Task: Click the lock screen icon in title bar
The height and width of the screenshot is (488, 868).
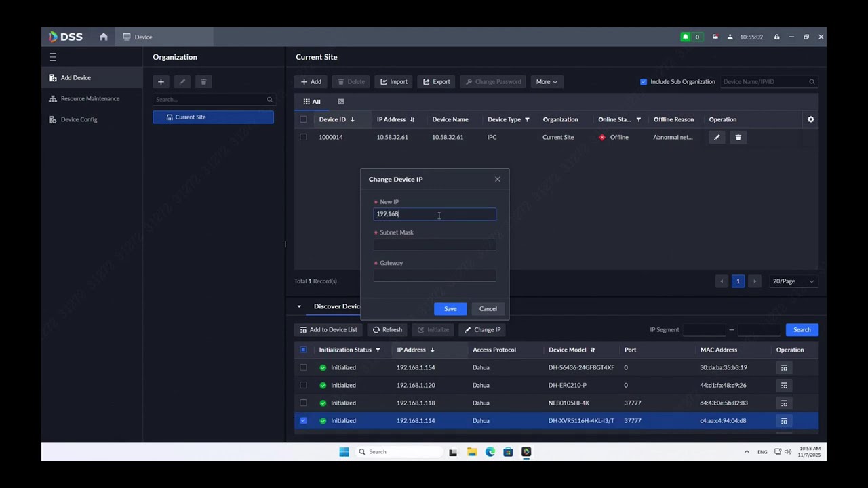Action: [776, 37]
